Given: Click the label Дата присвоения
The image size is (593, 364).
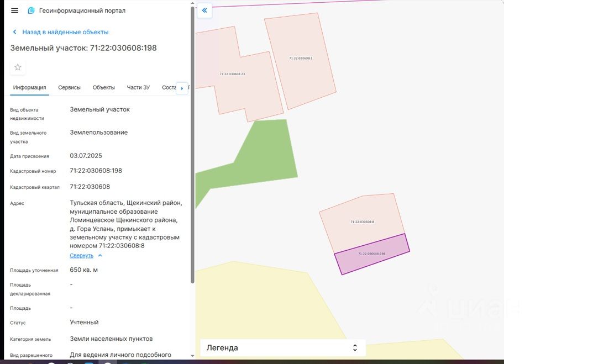Looking at the screenshot, I should (x=29, y=156).
